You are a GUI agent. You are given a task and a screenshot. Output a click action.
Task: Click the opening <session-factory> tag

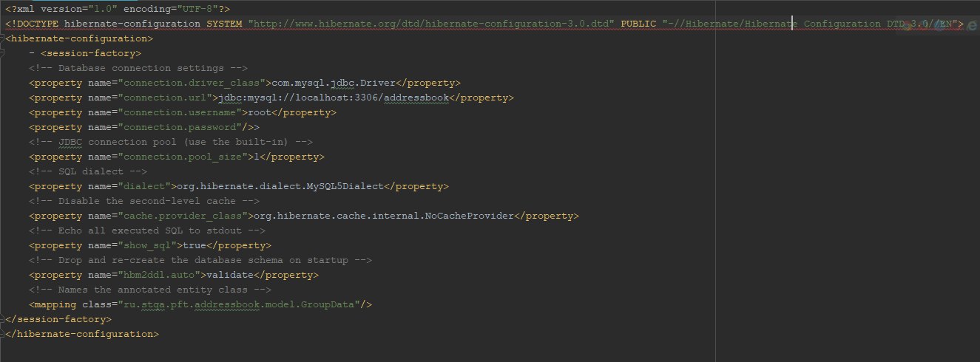91,53
